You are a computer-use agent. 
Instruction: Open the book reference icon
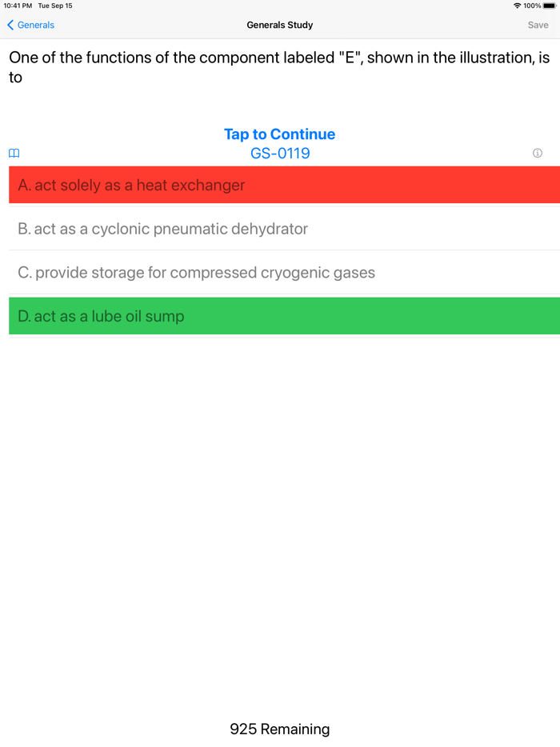coord(14,154)
